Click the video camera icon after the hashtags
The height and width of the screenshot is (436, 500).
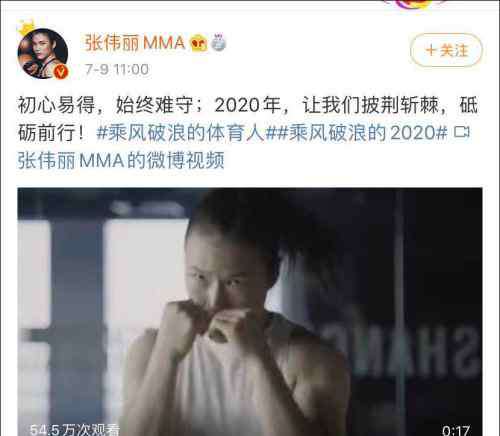pos(462,132)
